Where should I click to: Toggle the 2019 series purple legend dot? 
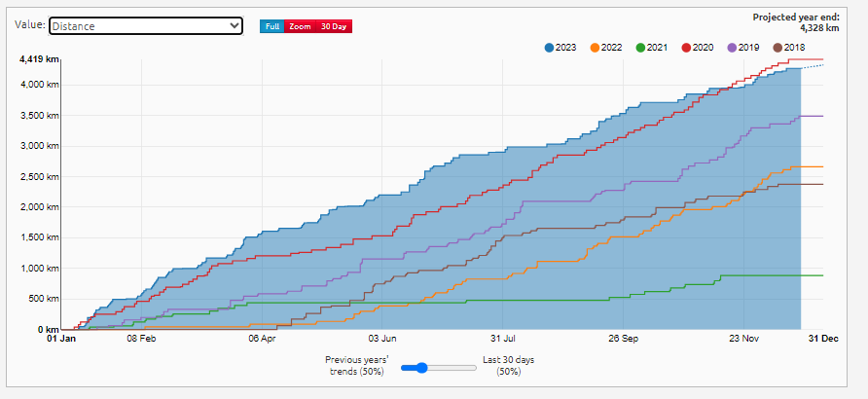pos(732,48)
